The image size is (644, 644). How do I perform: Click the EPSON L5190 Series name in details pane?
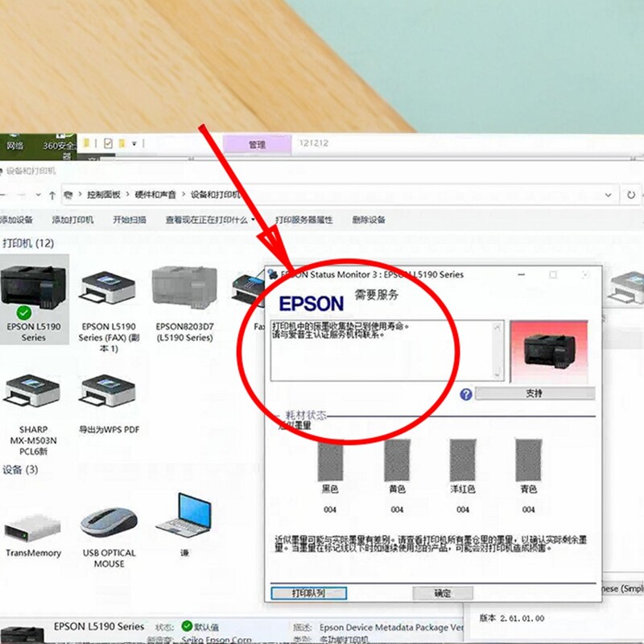(99, 626)
